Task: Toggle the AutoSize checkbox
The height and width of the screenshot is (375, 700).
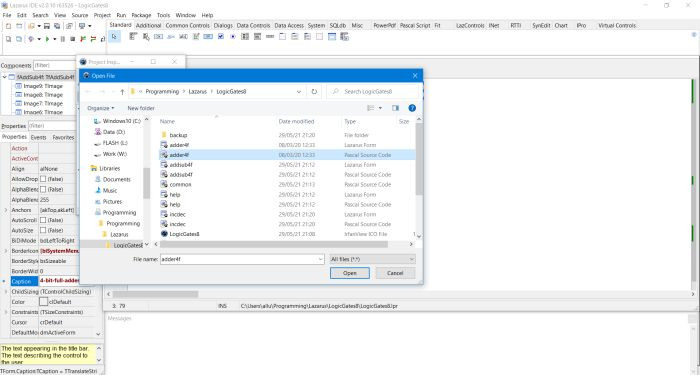Action: (43, 230)
